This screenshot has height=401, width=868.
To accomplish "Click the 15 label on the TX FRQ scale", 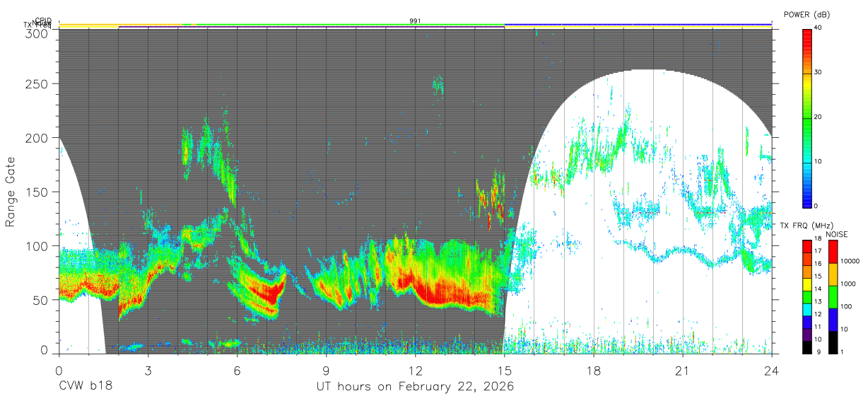I will pyautogui.click(x=817, y=277).
